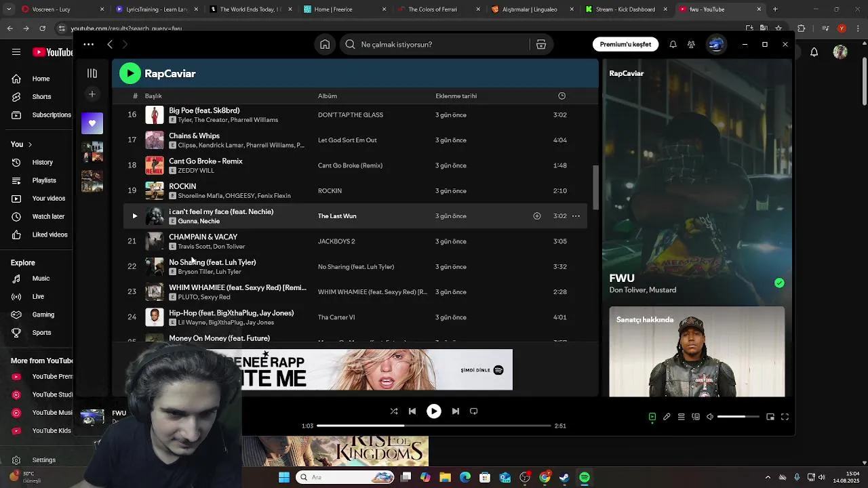
Task: Open YouTube History in sidebar
Action: point(42,163)
